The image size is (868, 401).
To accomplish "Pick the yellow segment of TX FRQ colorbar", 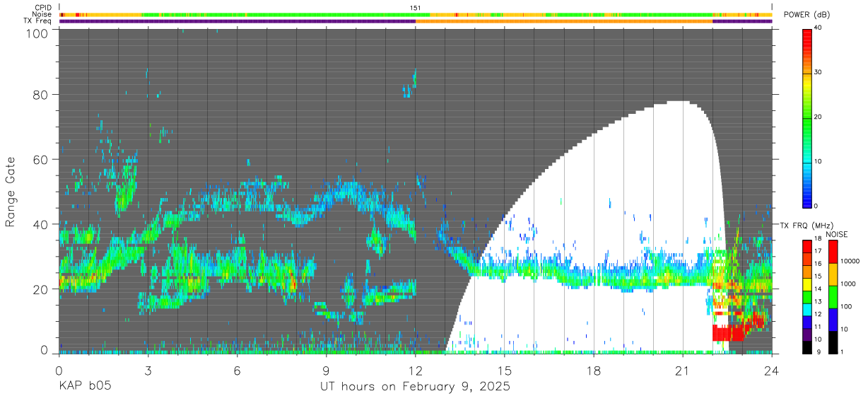I will [x=806, y=284].
